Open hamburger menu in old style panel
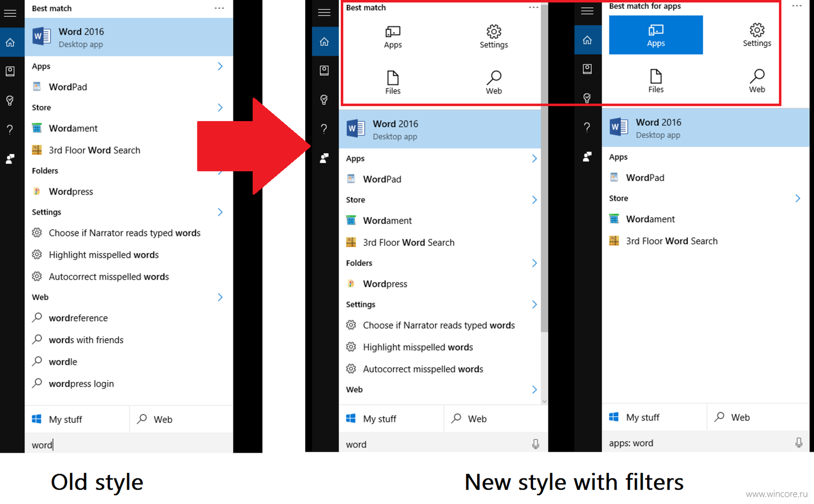The width and height of the screenshot is (814, 504). click(x=10, y=13)
